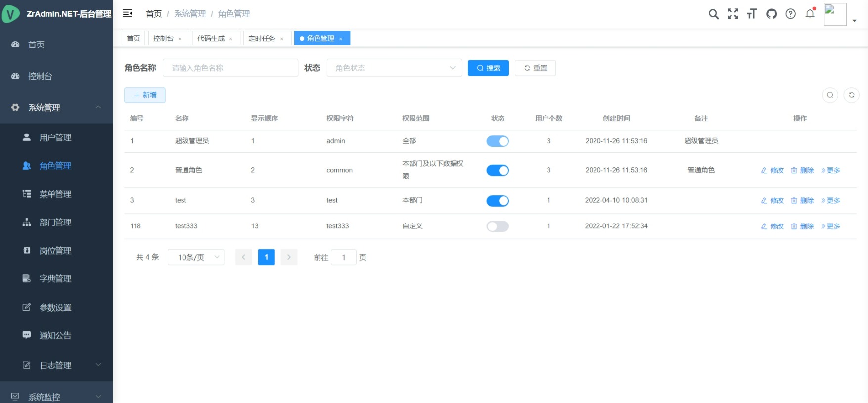Open the font size setting icon
This screenshot has width=868, height=403.
(752, 14)
